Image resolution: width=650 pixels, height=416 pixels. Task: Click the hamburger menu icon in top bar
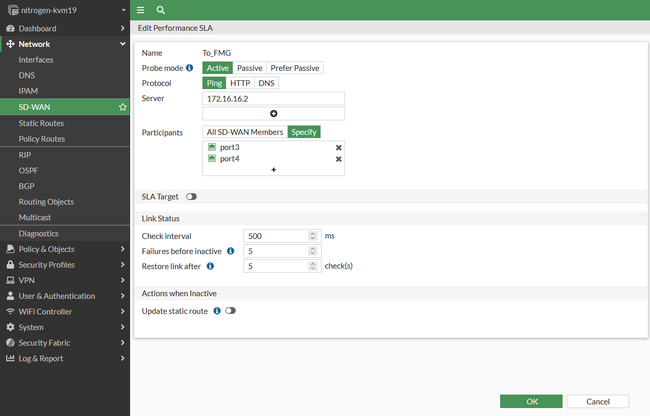click(140, 9)
